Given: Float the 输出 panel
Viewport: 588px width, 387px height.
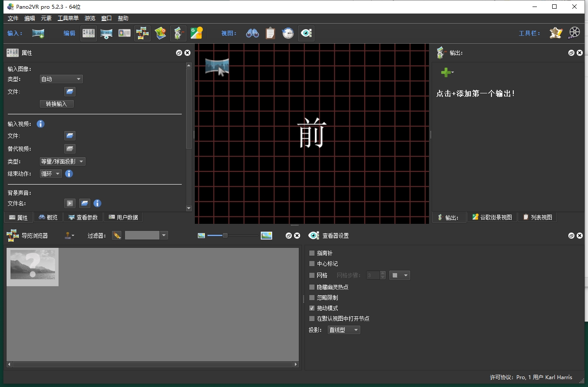Looking at the screenshot, I should tap(571, 53).
